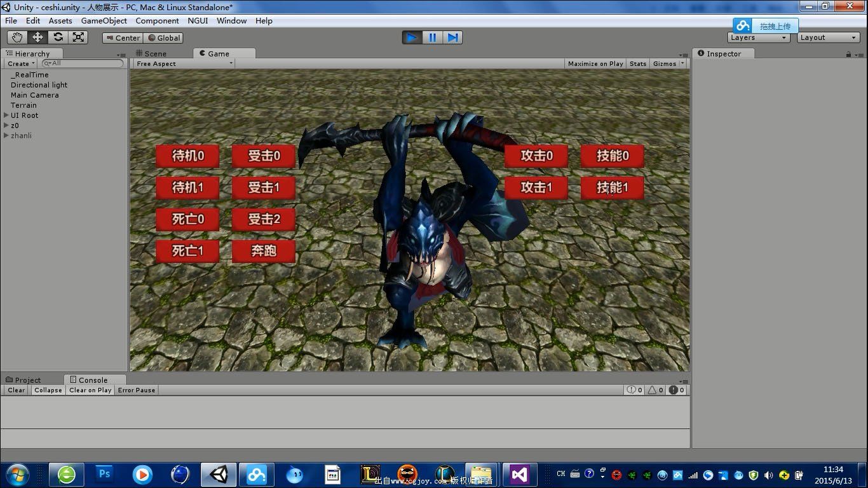Click the 死亡0 button in game
This screenshot has width=868, height=488.
(x=187, y=219)
